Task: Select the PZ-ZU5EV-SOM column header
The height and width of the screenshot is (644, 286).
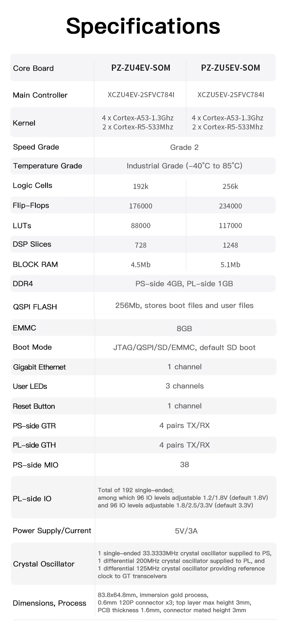Action: [231, 68]
